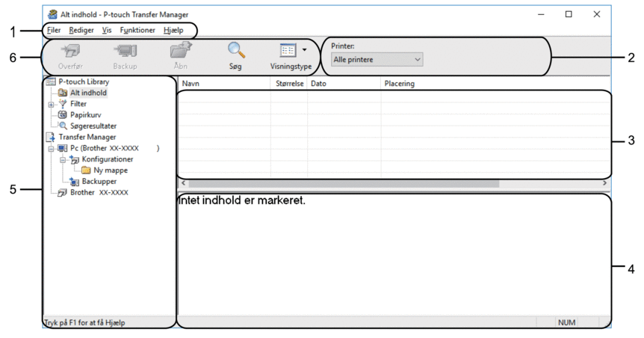
Task: Open the Printer 'Alle printere' combo box
Action: tap(377, 60)
